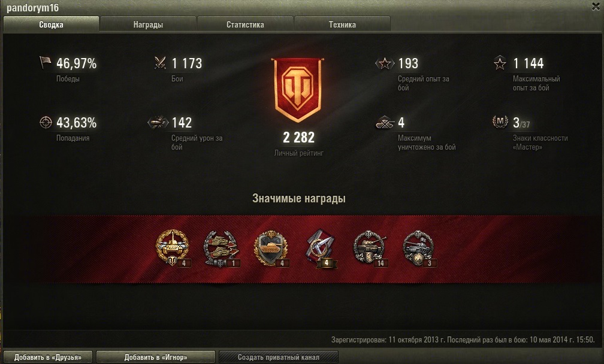Click the Добавить в «Игнор» button
The image size is (604, 364).
click(156, 357)
